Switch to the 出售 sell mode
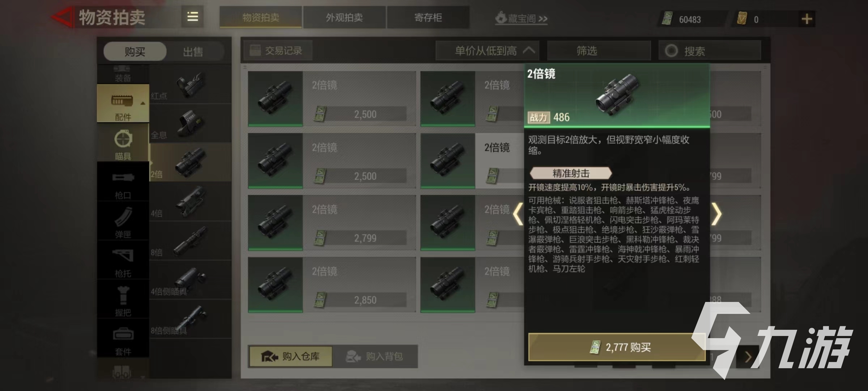 pyautogui.click(x=193, y=52)
